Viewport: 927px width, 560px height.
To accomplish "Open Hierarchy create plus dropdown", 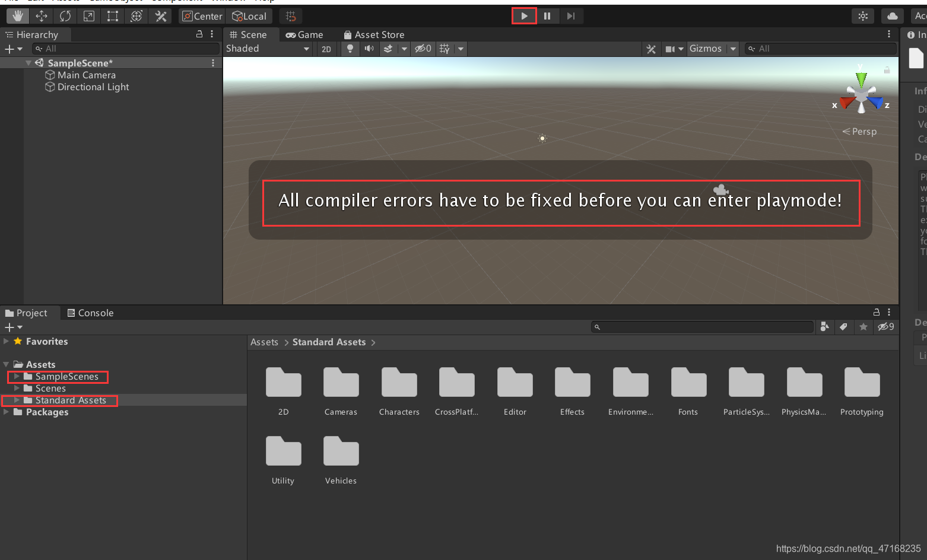I will (14, 49).
